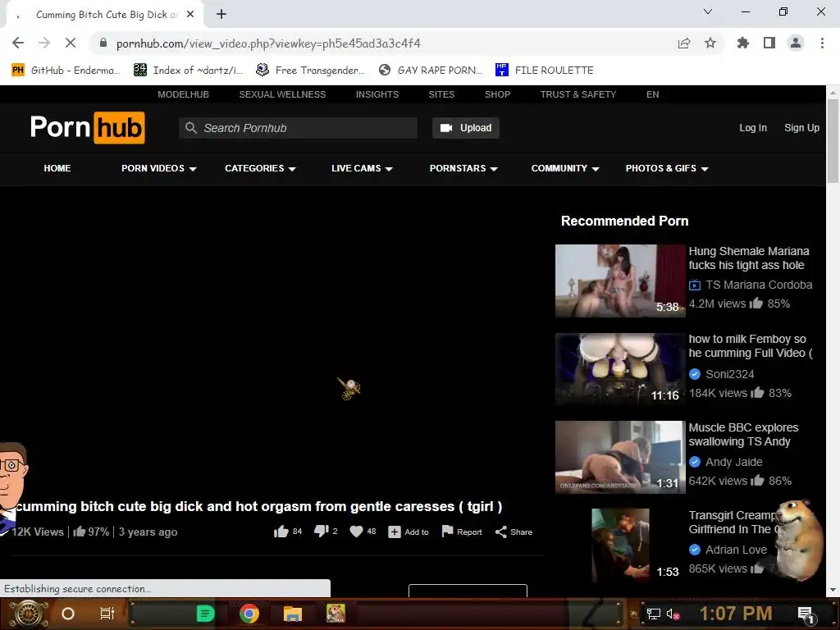This screenshot has width=840, height=630.
Task: Open the TS Mariana Cordoba channel link
Action: [759, 285]
